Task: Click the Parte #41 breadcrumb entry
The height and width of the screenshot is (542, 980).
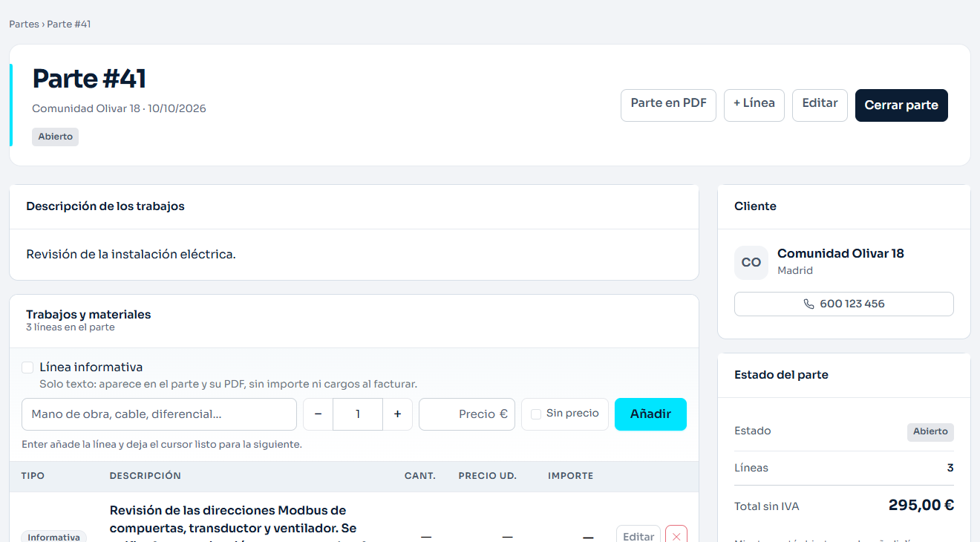Action: (x=69, y=25)
